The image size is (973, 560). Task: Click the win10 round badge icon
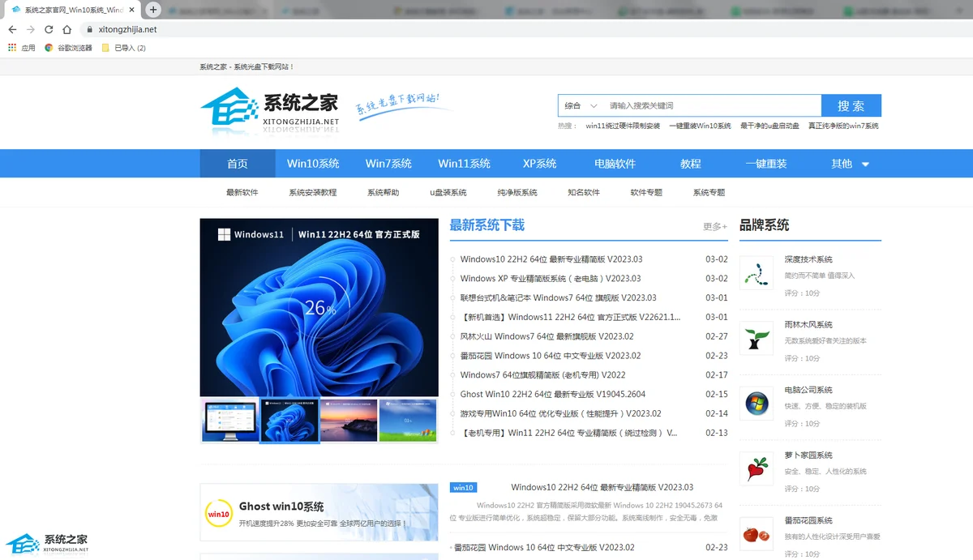219,514
